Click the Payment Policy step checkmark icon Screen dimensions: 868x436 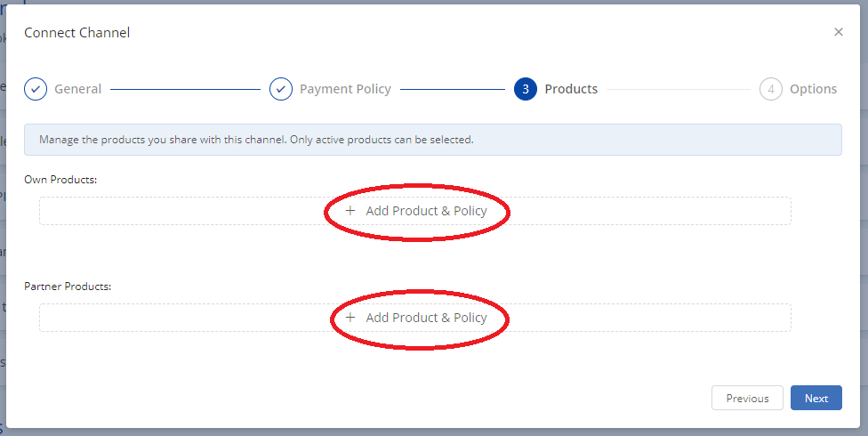pyautogui.click(x=280, y=89)
